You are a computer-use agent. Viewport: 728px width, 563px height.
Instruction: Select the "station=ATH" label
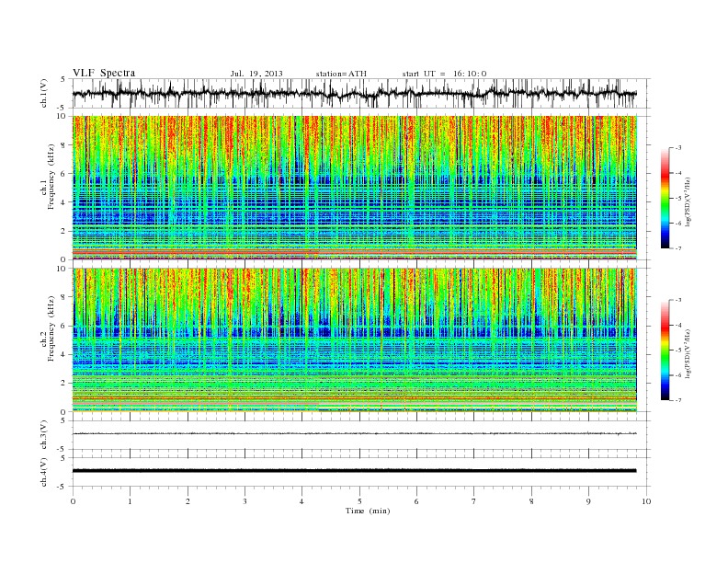[341, 74]
